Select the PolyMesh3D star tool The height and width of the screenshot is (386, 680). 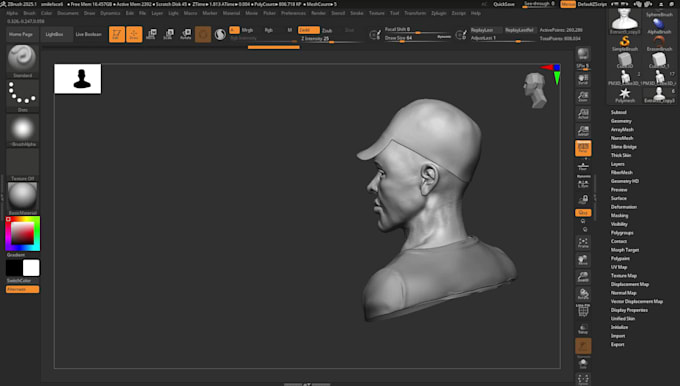624,95
